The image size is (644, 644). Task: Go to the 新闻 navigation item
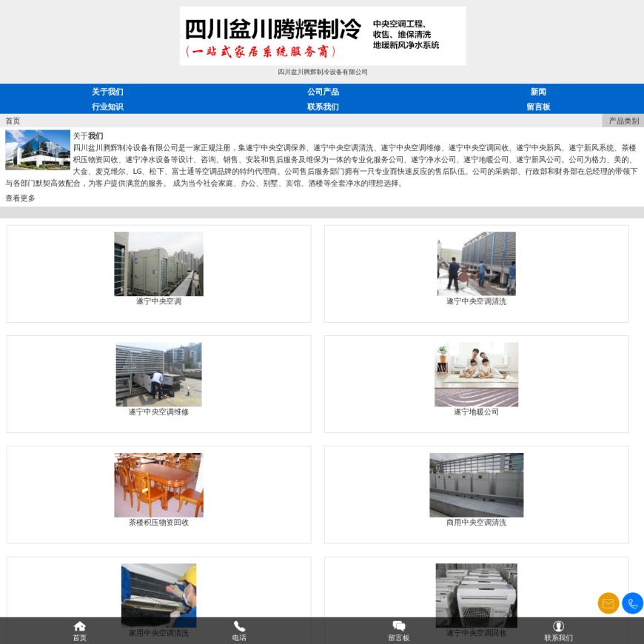[538, 92]
